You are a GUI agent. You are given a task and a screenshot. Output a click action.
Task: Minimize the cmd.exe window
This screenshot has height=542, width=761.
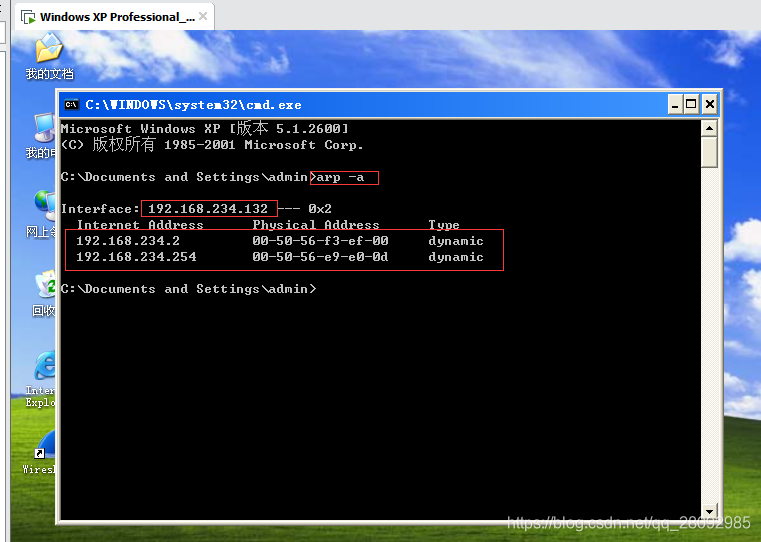click(675, 104)
